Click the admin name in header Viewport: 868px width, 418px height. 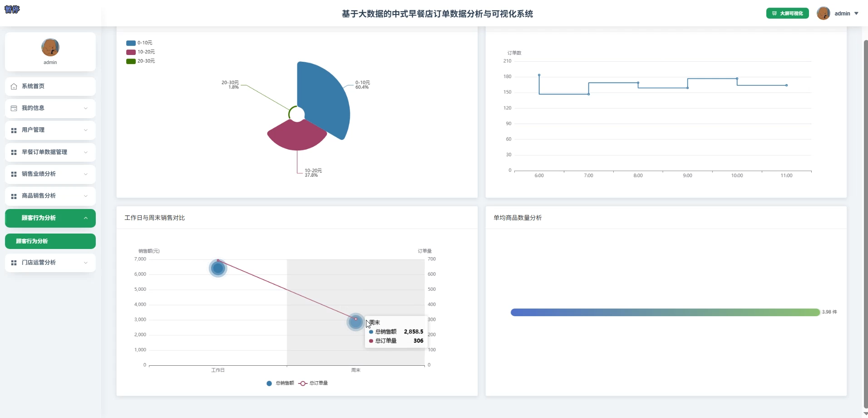[842, 14]
